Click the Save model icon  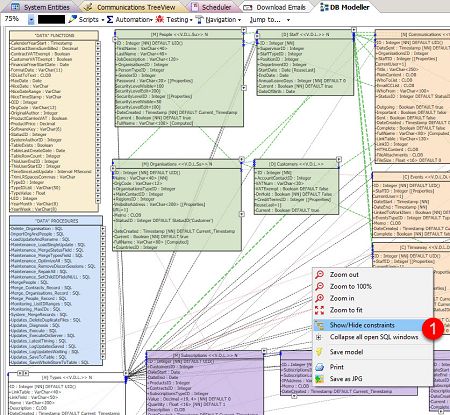pos(319,352)
